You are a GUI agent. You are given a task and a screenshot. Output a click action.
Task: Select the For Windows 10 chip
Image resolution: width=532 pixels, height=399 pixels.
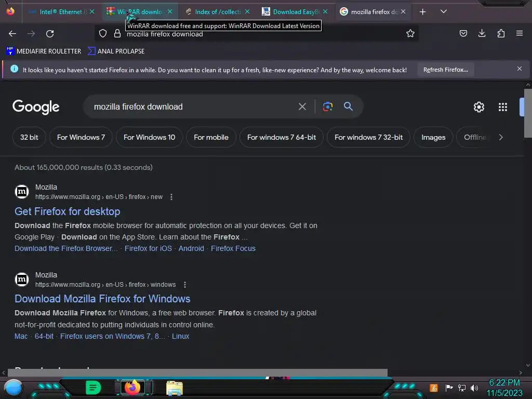[149, 137]
